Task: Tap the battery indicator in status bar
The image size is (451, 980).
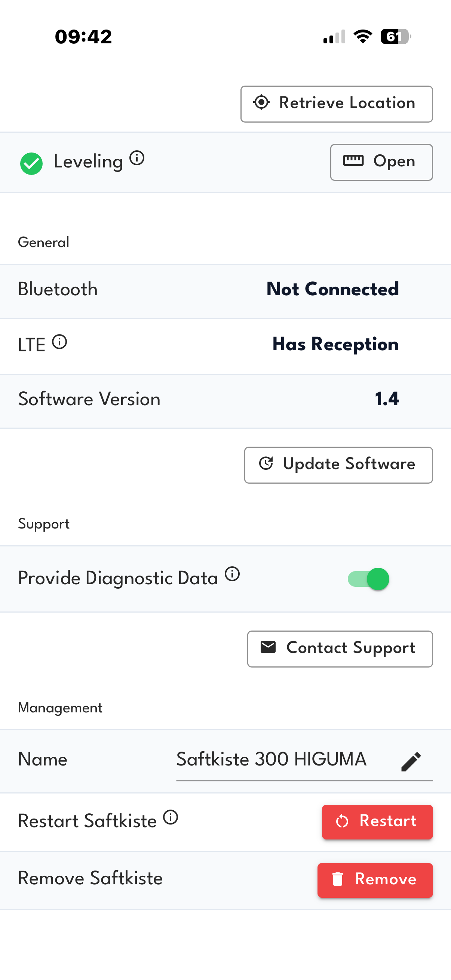Action: point(395,37)
